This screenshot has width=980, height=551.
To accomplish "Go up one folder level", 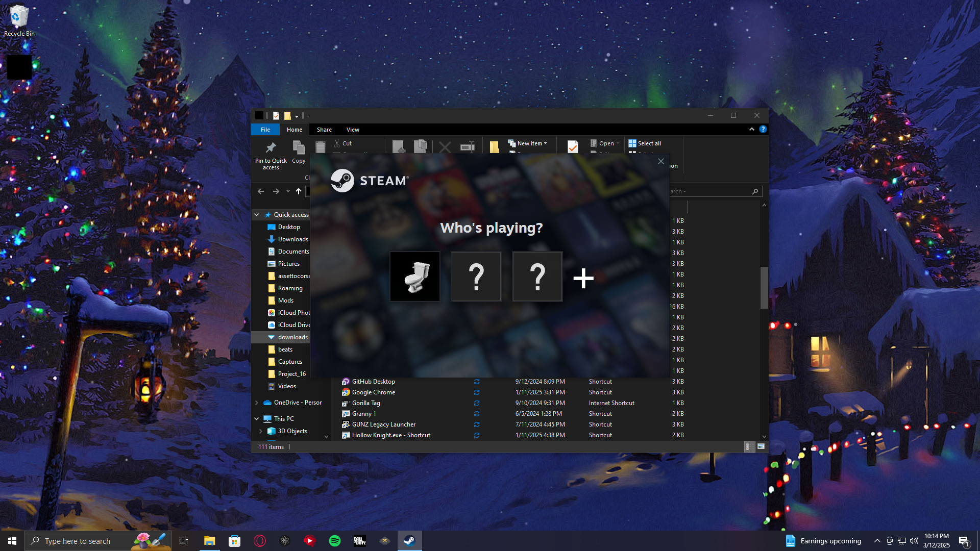I will (x=299, y=191).
